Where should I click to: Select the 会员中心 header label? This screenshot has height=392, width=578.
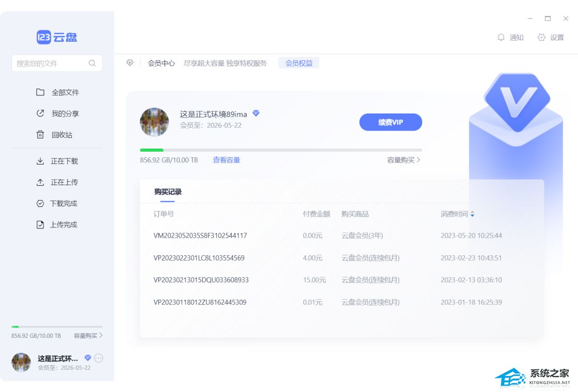coord(161,63)
